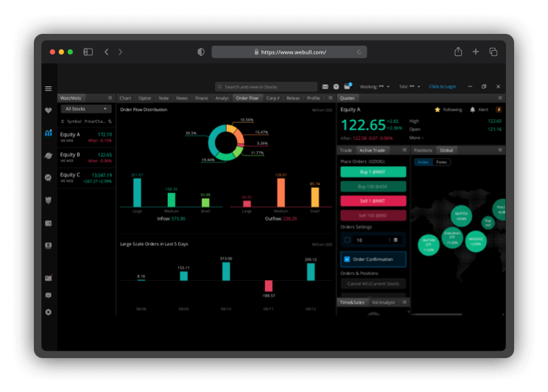Expand the More quote details
Viewport: 548px width, 392px height.
point(416,137)
